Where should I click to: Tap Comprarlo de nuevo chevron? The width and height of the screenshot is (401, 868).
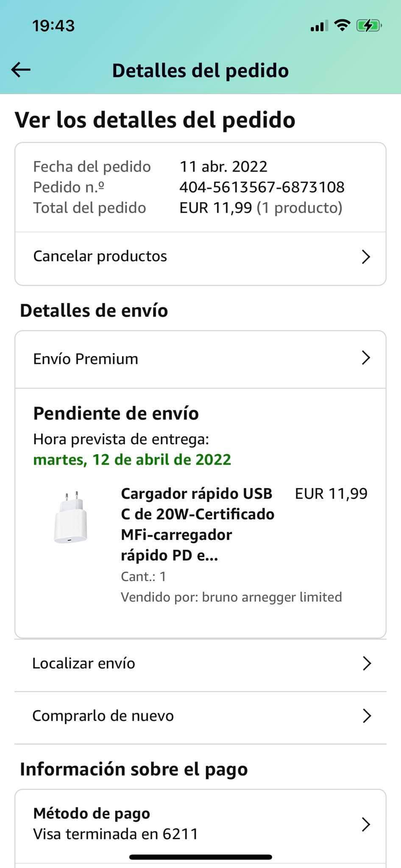pos(367,716)
